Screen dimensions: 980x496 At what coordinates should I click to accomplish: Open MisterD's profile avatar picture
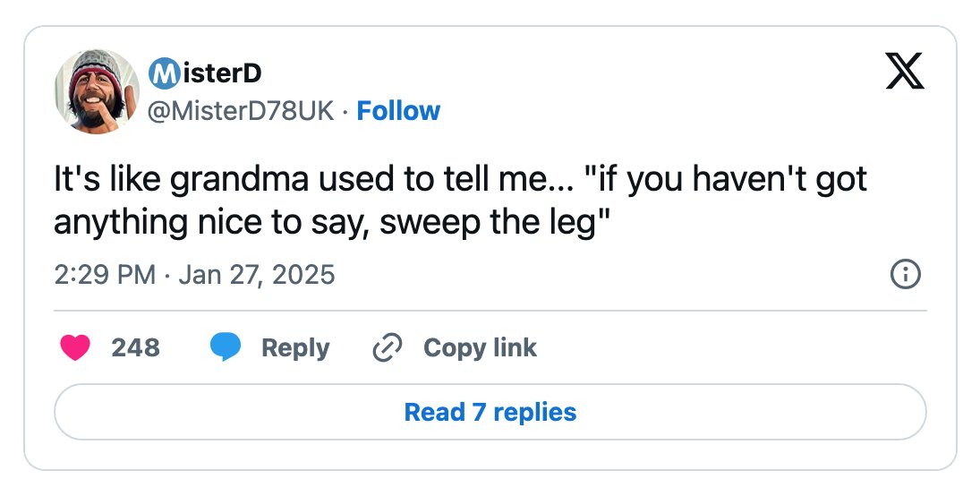point(97,91)
